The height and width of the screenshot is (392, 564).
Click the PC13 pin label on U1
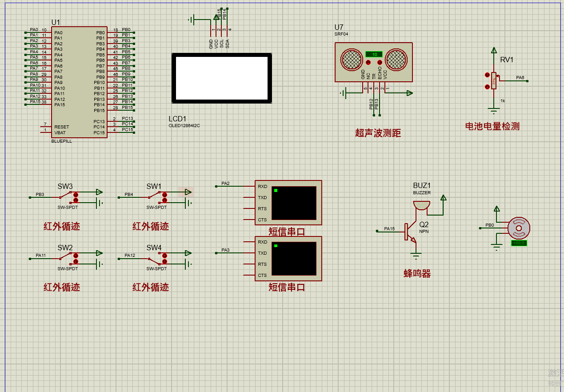coord(99,121)
